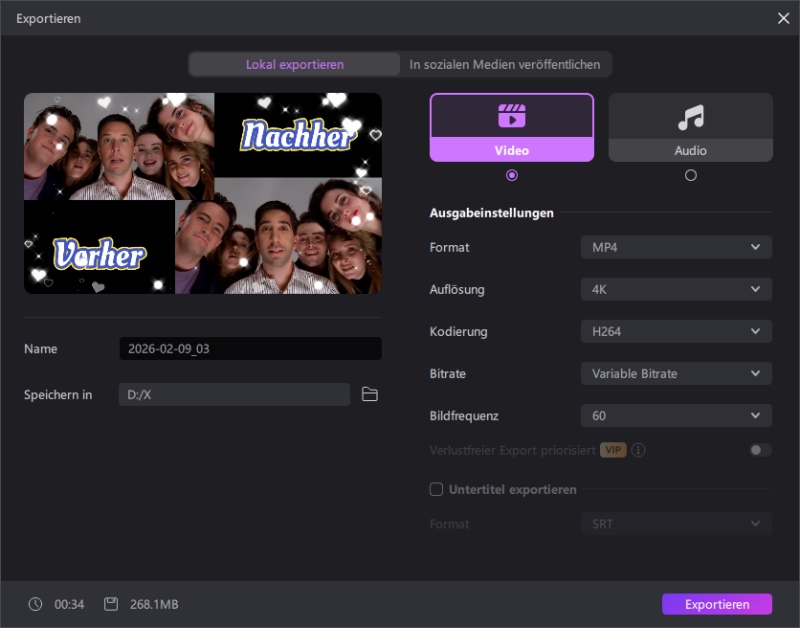Viewport: 800px width, 628px height.
Task: Close the Exportieren dialog
Action: [x=783, y=18]
